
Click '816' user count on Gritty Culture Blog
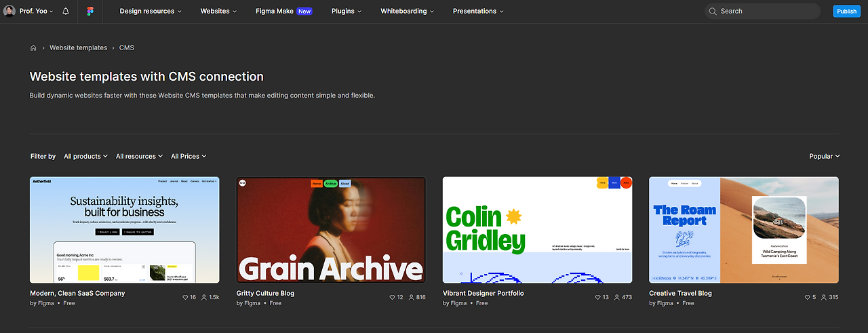point(420,298)
